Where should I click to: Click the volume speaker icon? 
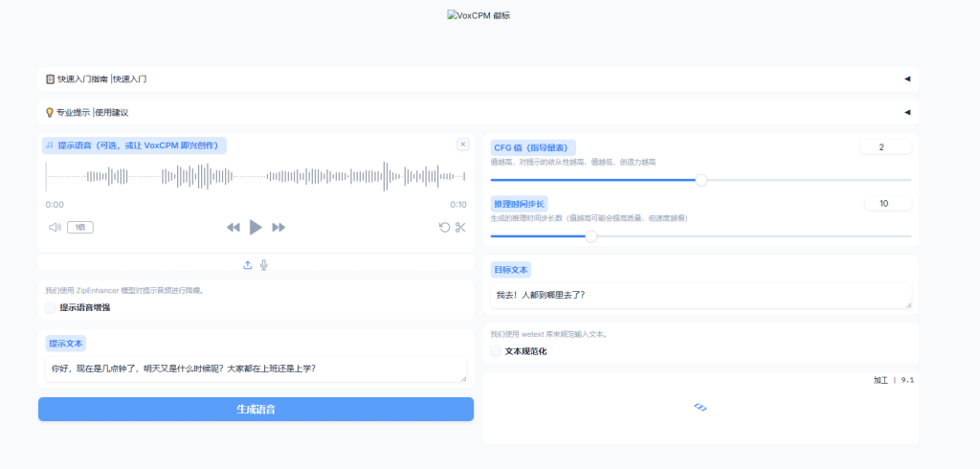55,227
